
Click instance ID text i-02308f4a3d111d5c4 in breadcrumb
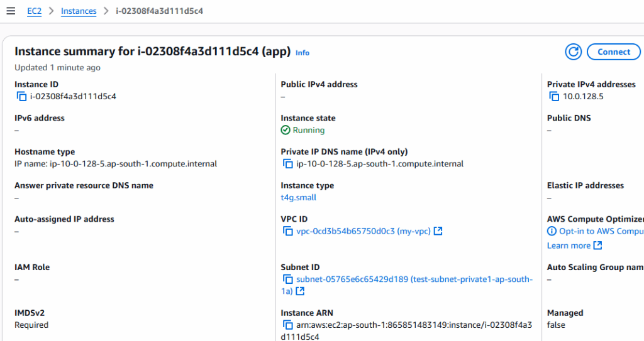(x=159, y=11)
